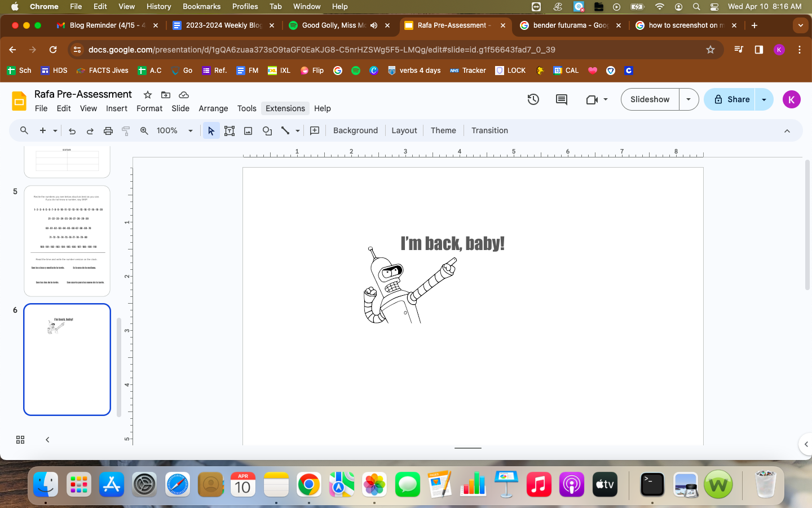Insert a shape
This screenshot has width=812, height=508.
[267, 130]
